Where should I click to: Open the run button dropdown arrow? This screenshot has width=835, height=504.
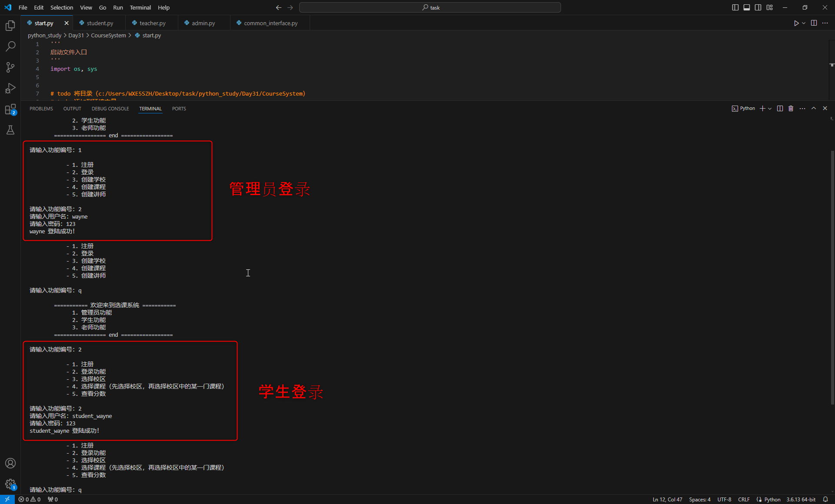point(804,23)
